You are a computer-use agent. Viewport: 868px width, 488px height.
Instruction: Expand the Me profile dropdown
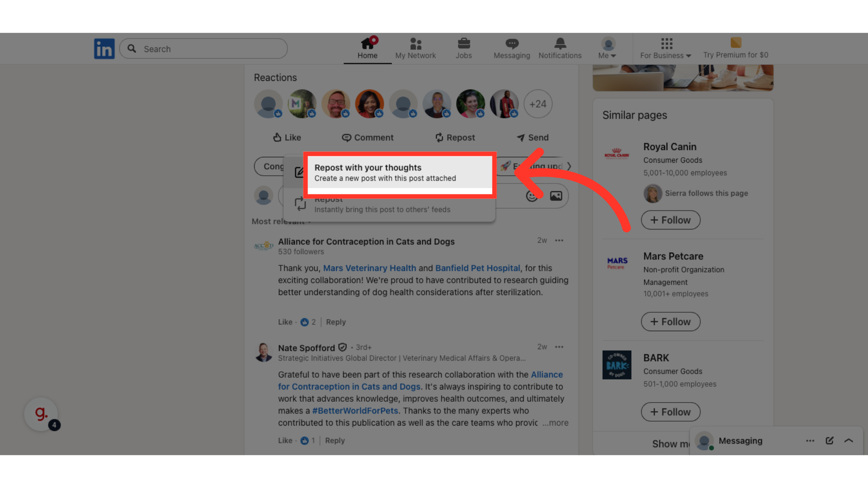click(607, 55)
